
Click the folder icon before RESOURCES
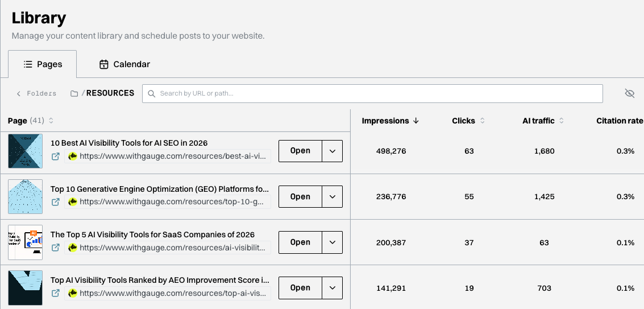click(x=74, y=94)
